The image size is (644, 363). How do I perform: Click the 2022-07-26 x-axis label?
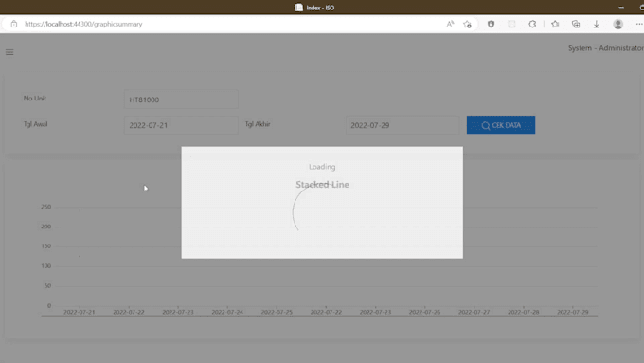[424, 312]
